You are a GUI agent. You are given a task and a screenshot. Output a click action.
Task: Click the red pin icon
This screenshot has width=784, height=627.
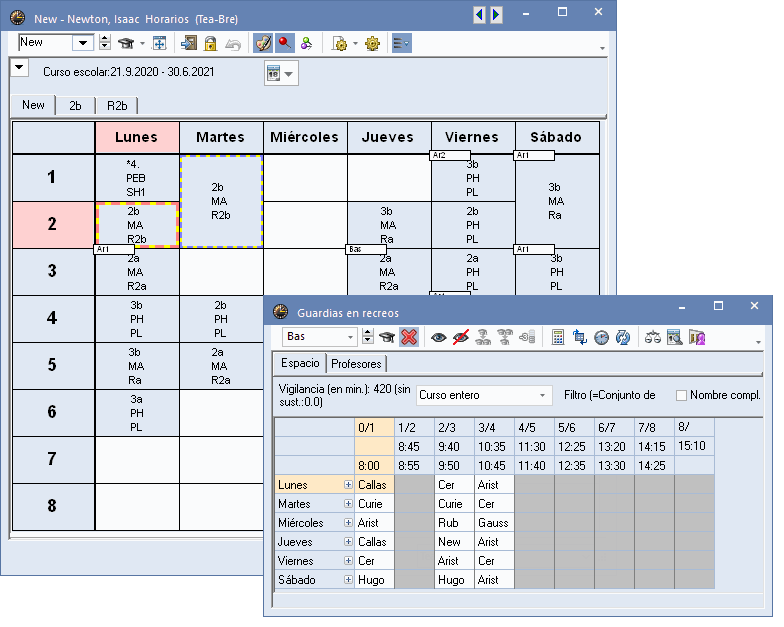[x=284, y=44]
